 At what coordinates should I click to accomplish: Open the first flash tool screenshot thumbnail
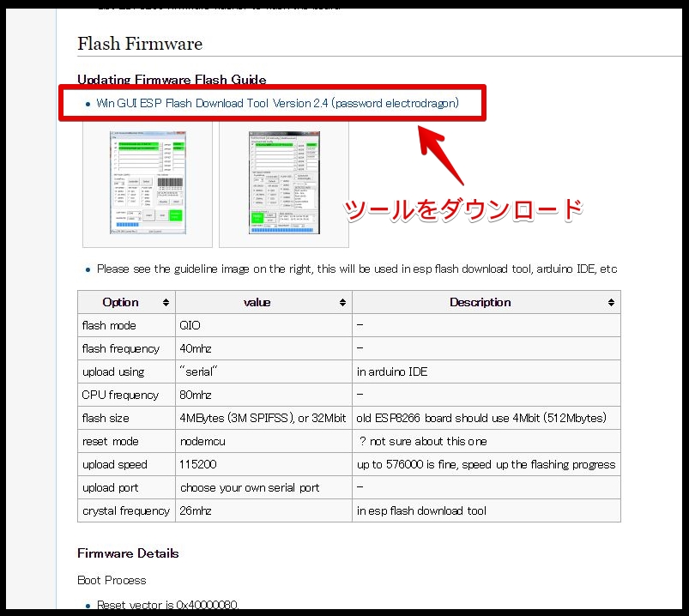(x=148, y=183)
